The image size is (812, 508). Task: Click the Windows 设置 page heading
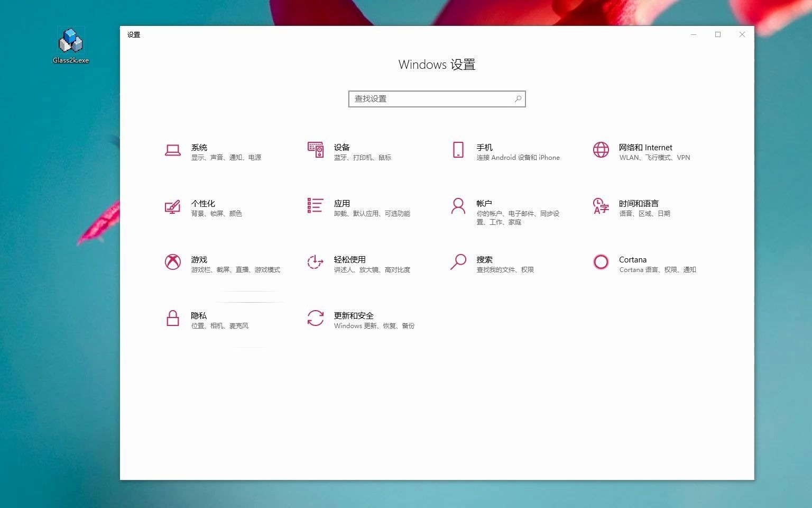tap(437, 65)
